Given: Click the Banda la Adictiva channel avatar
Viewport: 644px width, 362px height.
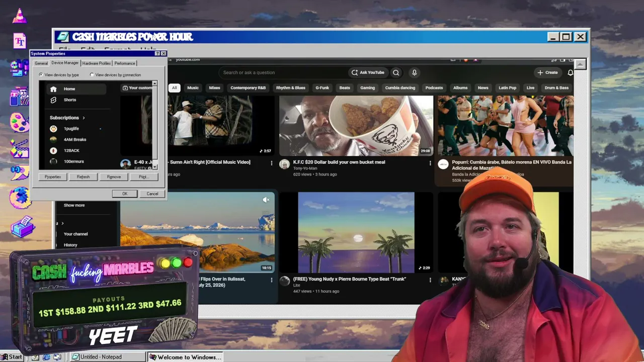Looking at the screenshot, I should [x=443, y=164].
